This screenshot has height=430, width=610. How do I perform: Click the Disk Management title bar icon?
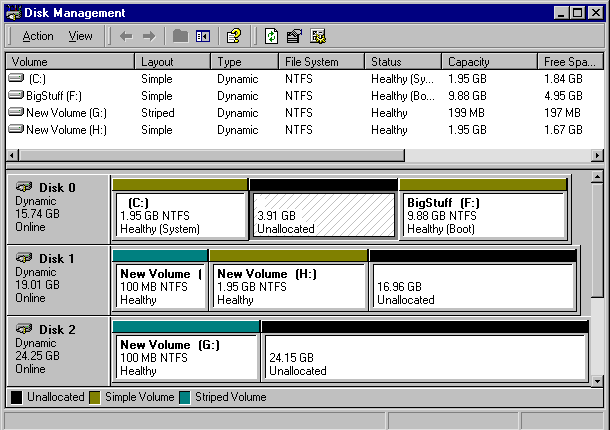tap(14, 13)
